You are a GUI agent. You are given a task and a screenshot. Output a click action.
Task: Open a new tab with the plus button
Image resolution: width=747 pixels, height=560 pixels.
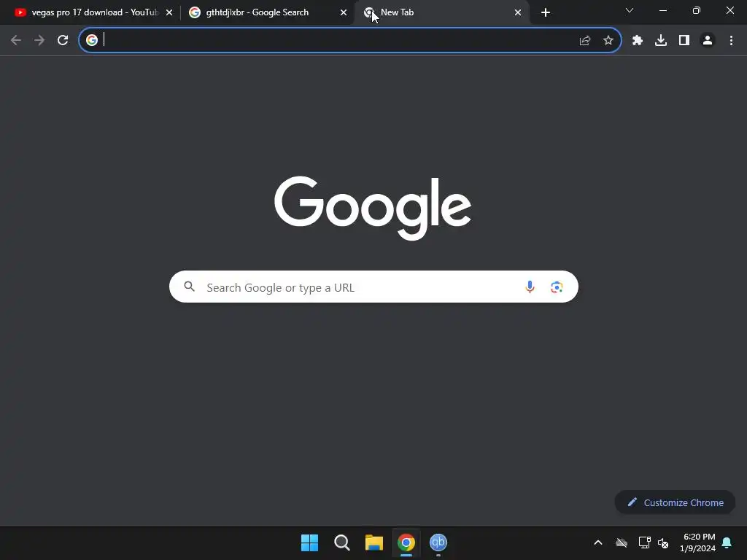point(546,12)
